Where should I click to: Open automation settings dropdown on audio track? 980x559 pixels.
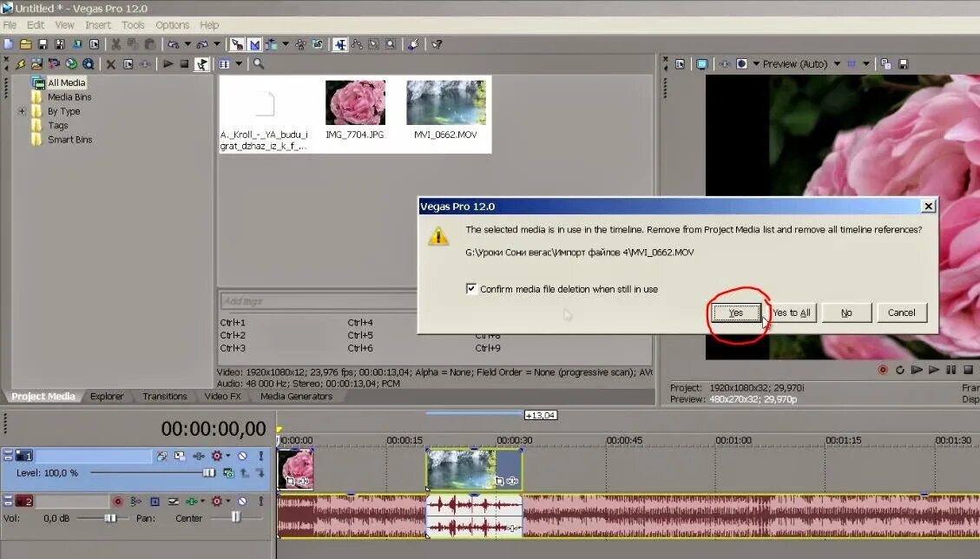(x=228, y=502)
